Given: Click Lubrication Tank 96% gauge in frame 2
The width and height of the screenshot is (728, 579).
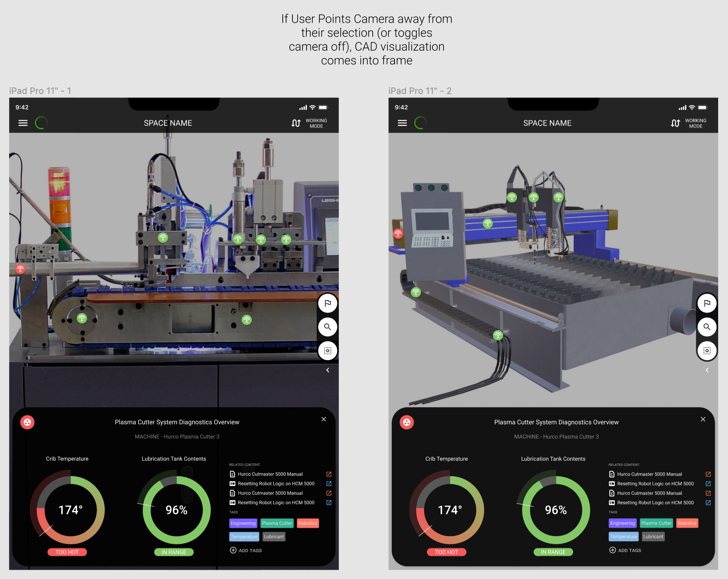Looking at the screenshot, I should pos(556,510).
